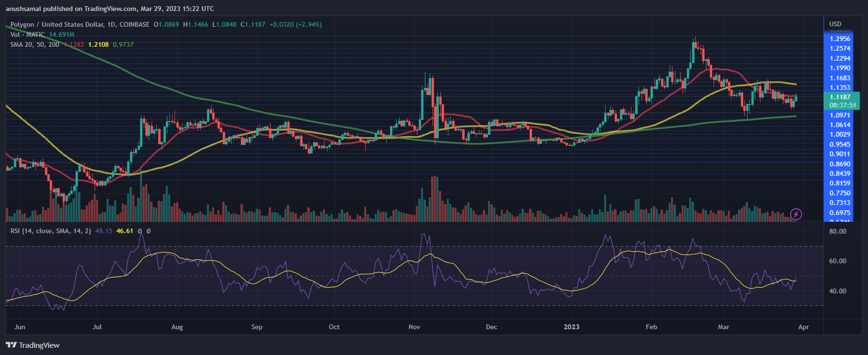Click the purple lightning bolt icon
The image size is (868, 355).
coord(796,214)
